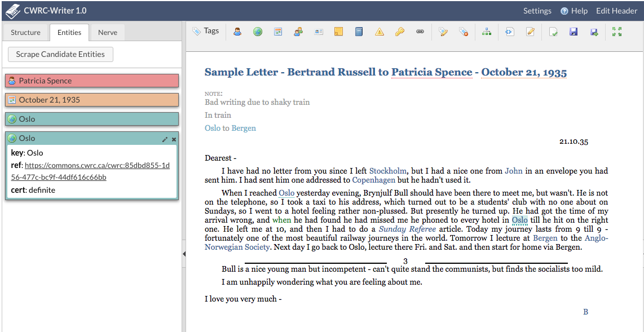Switch to the Structure tab
The height and width of the screenshot is (332, 644).
(25, 33)
